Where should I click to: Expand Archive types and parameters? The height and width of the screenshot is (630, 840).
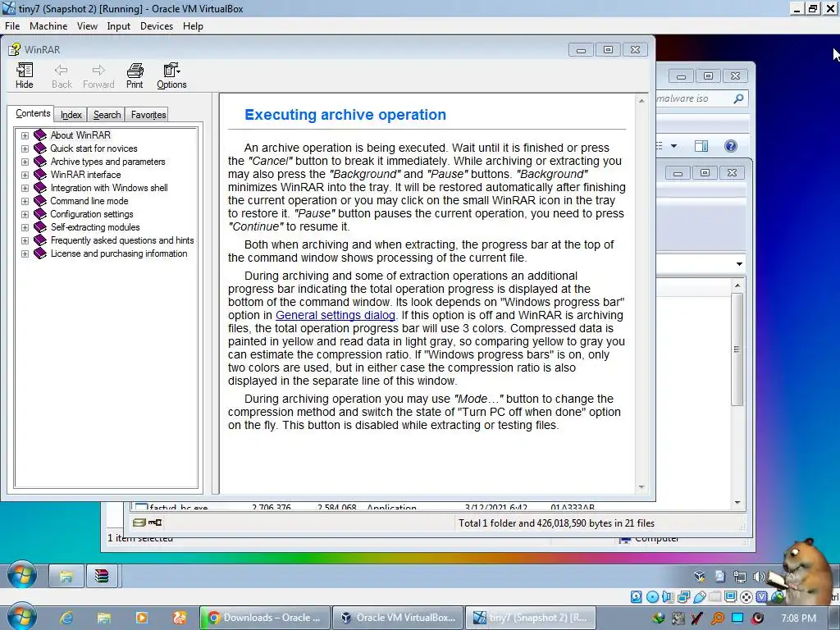click(x=25, y=162)
